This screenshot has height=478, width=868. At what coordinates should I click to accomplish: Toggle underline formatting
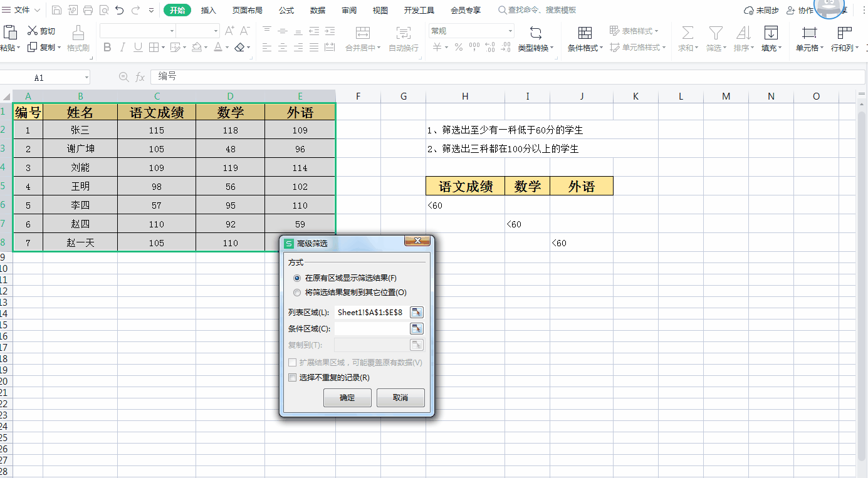tap(138, 47)
